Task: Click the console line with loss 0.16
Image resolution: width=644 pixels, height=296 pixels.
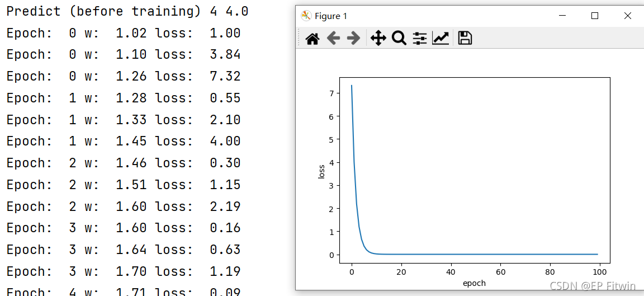Action: (124, 228)
